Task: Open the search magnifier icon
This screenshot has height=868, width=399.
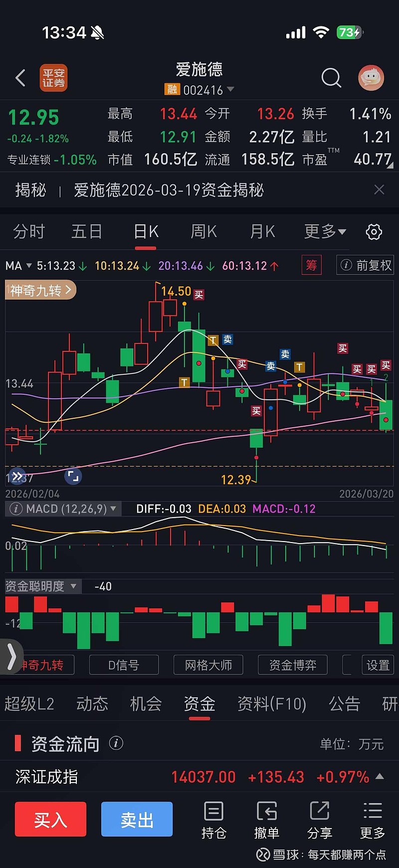Action: click(331, 78)
